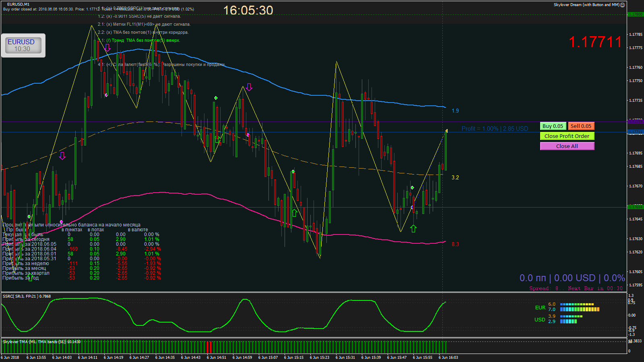This screenshot has width=644, height=362.
Task: Click the USD strength bar meter
Action: [x=571, y=319]
